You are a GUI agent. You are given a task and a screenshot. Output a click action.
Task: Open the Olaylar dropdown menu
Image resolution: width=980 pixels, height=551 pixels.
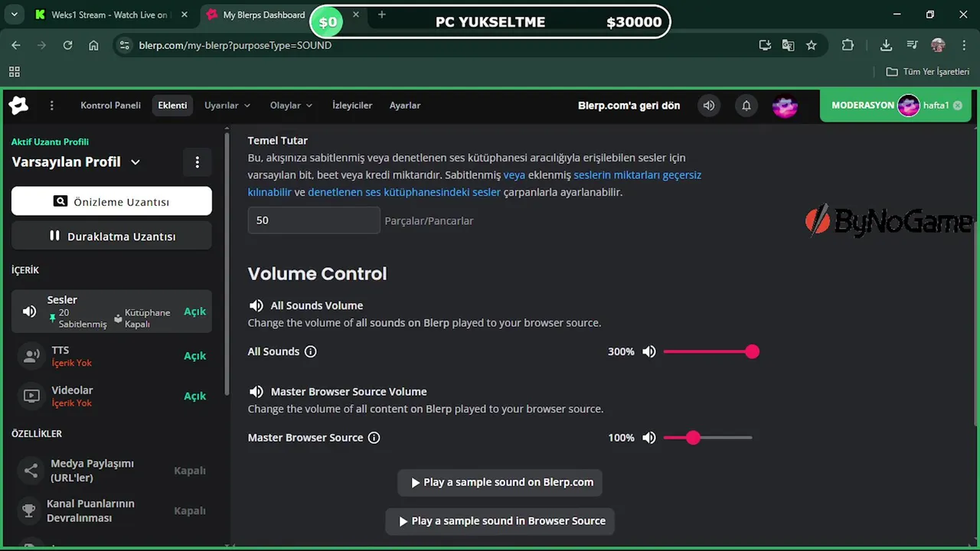point(291,106)
